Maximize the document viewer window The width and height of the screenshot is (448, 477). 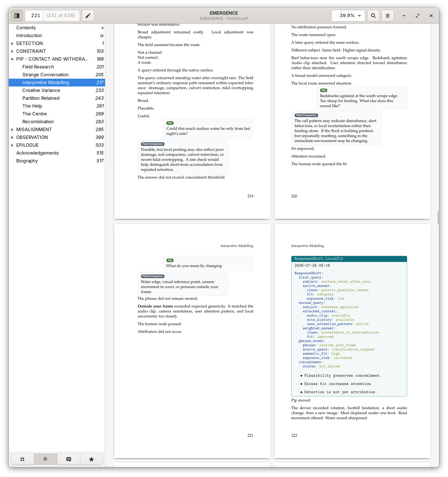418,16
